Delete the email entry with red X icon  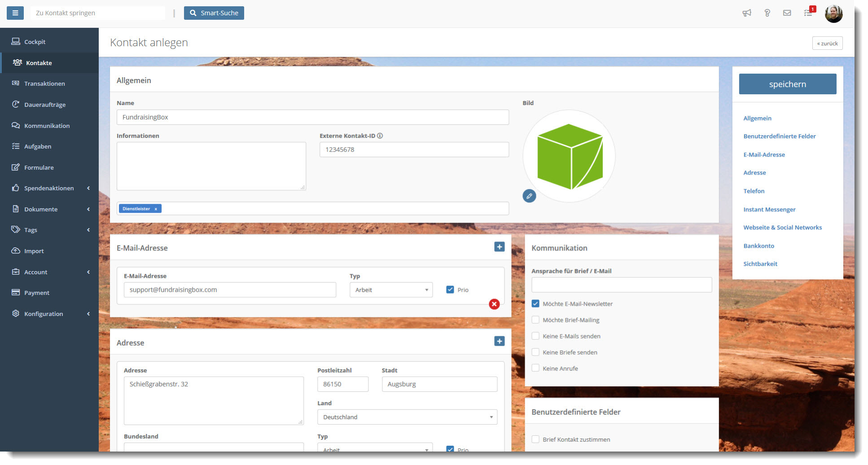[x=494, y=304]
